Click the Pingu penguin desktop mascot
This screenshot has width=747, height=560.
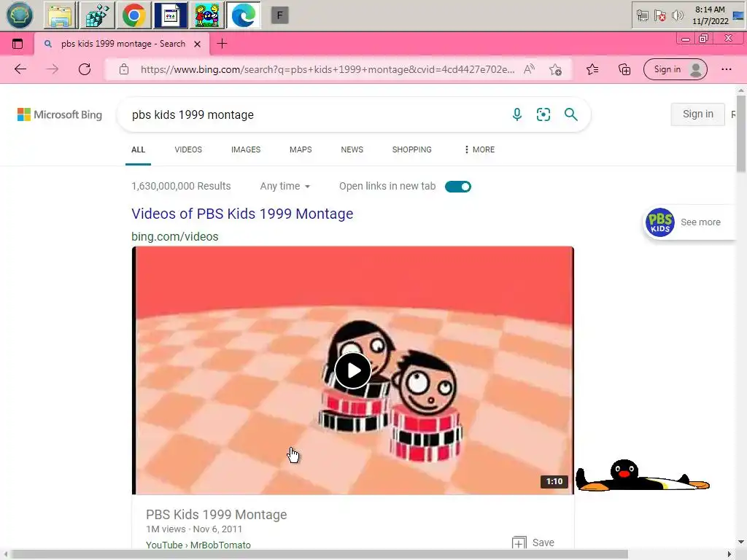pyautogui.click(x=643, y=475)
